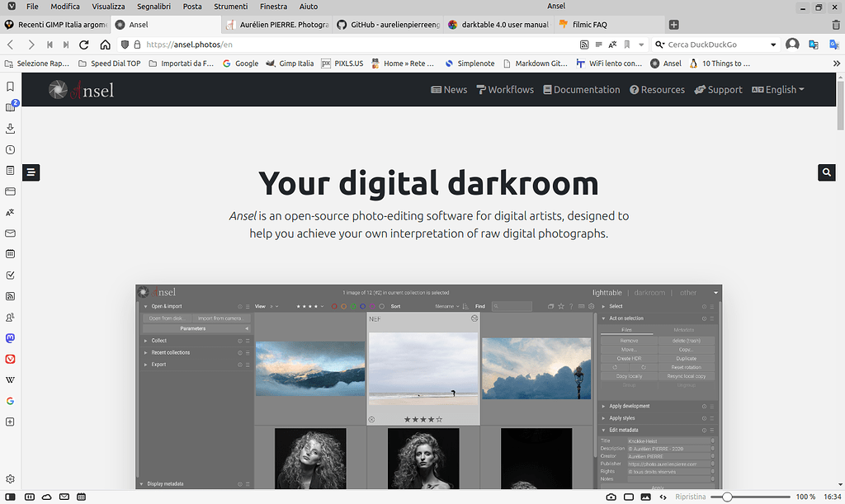Expand the bookmarks overflow chevron
Image resolution: width=845 pixels, height=504 pixels.
click(836, 62)
